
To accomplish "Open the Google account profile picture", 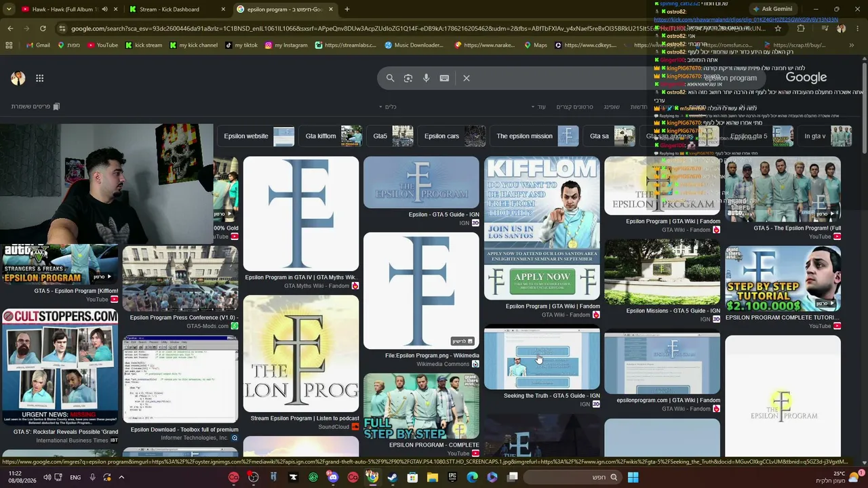I will tap(18, 79).
